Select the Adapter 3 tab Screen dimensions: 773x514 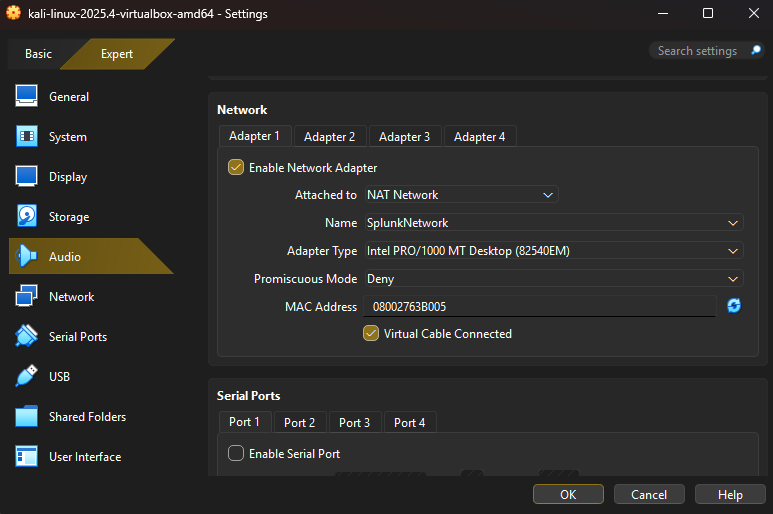click(x=404, y=137)
